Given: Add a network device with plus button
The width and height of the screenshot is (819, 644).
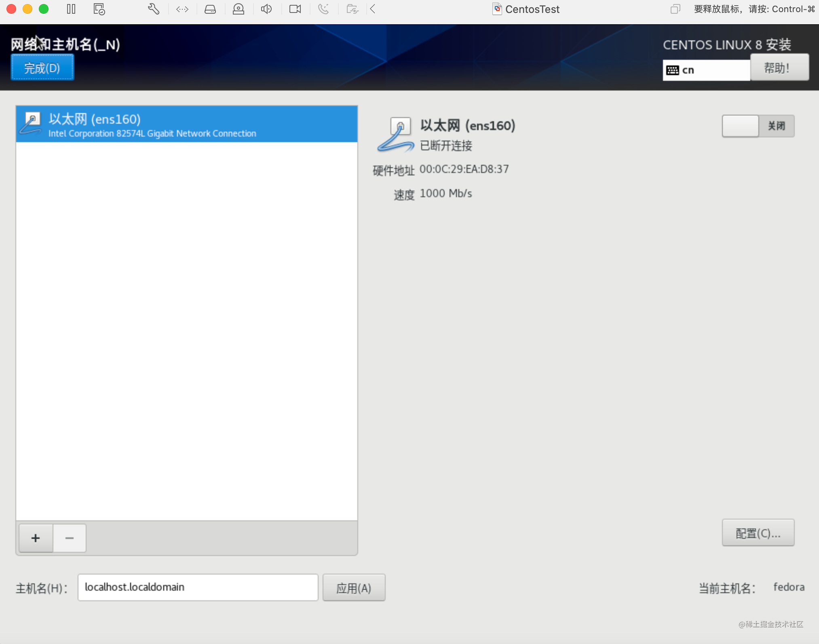Looking at the screenshot, I should point(36,538).
